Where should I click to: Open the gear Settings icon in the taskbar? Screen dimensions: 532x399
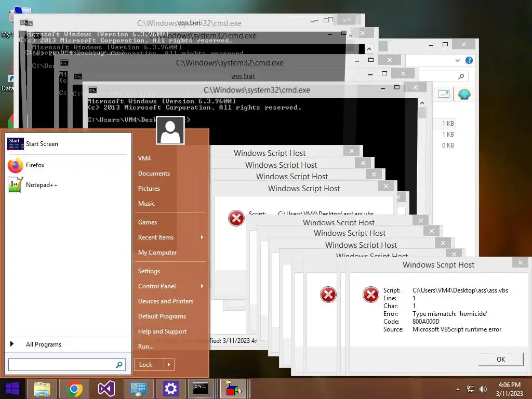coord(170,389)
